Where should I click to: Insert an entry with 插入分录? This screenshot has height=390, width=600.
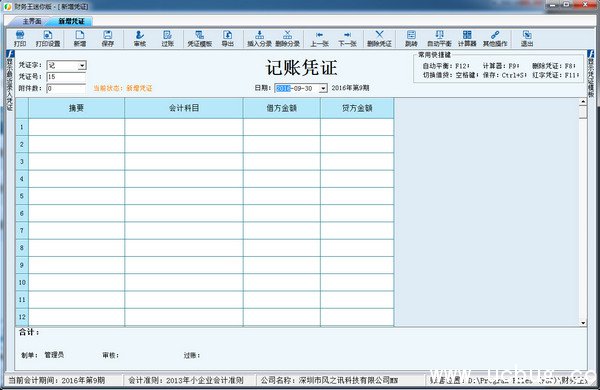[x=259, y=39]
